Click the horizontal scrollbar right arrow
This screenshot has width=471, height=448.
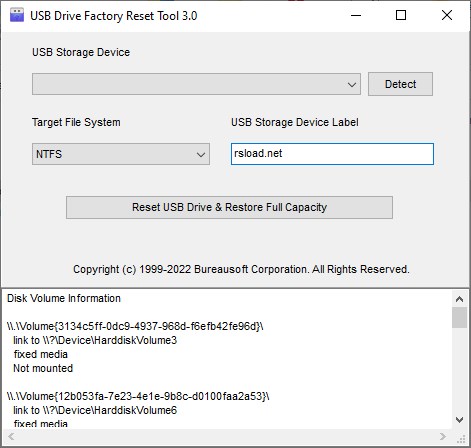(x=443, y=436)
